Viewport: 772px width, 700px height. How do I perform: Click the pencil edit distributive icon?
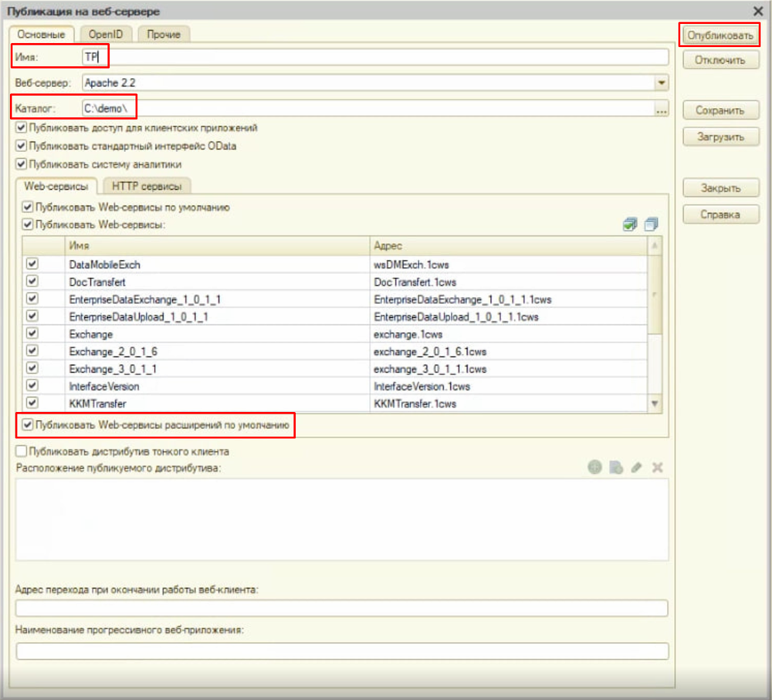(x=637, y=467)
